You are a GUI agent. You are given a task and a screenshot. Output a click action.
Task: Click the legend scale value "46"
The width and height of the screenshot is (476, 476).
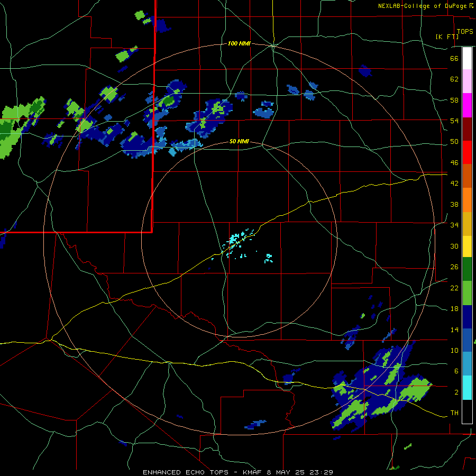coord(454,162)
